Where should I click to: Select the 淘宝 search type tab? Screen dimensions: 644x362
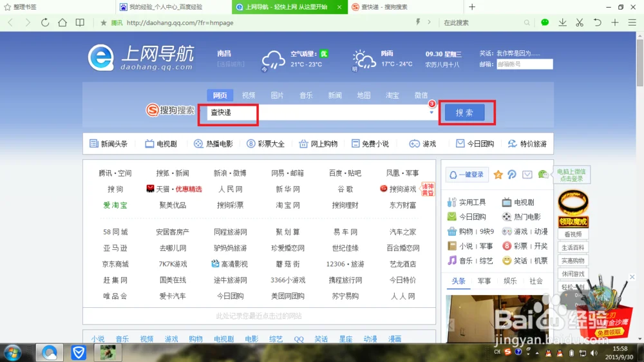[392, 95]
